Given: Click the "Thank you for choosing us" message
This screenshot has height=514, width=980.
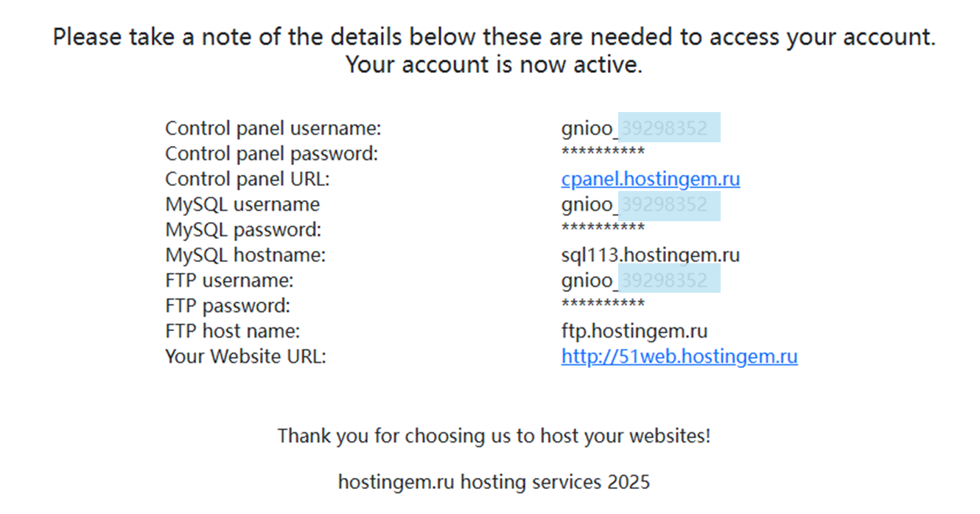Looking at the screenshot, I should [x=494, y=436].
